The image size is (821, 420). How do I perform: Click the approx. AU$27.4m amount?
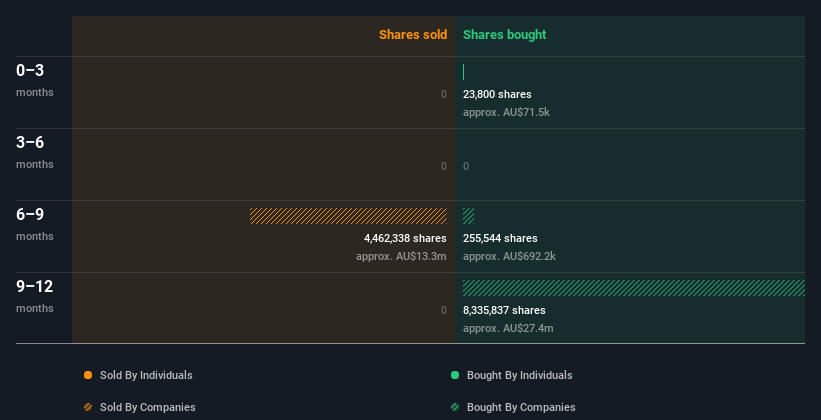508,328
